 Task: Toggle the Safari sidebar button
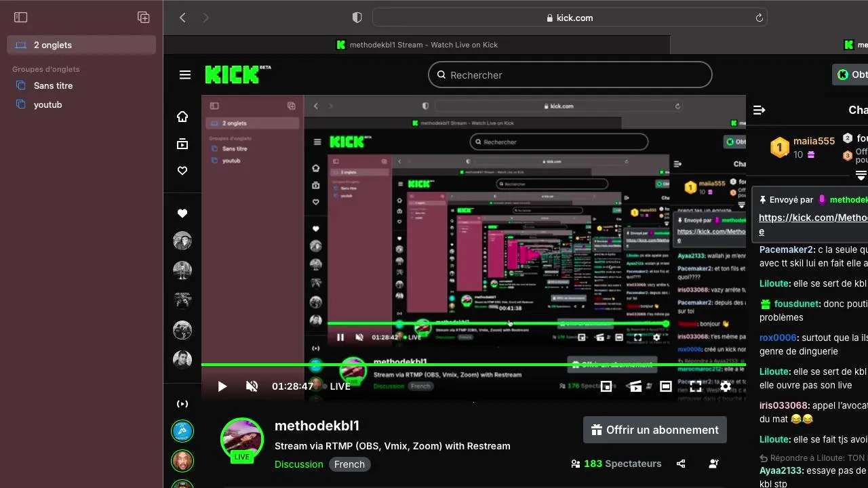click(x=21, y=18)
